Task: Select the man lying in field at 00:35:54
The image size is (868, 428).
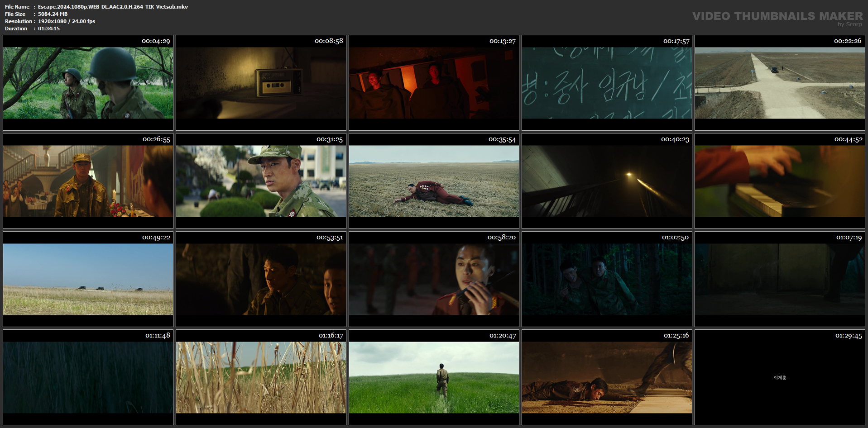Action: point(434,181)
